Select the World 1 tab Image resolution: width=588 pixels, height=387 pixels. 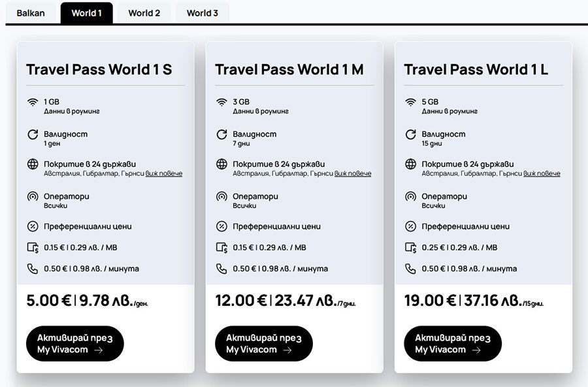point(87,13)
